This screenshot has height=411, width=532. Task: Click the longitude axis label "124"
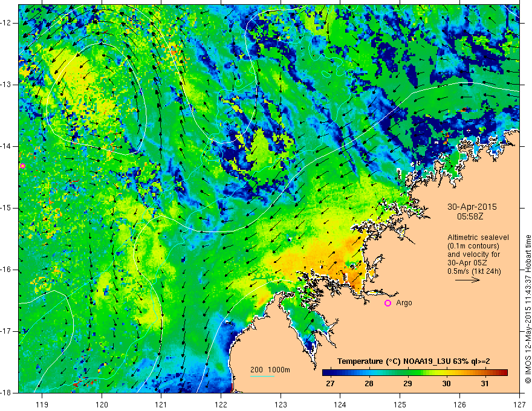pyautogui.click(x=340, y=404)
